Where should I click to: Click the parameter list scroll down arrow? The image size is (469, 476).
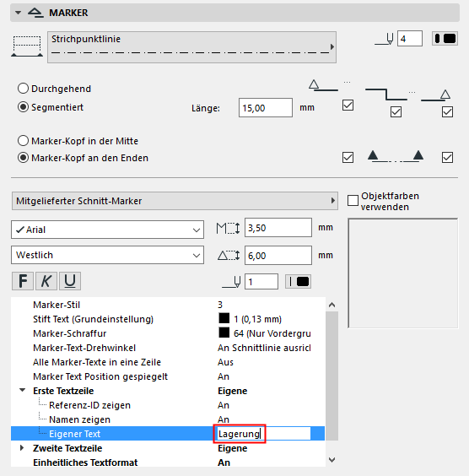[x=332, y=460]
